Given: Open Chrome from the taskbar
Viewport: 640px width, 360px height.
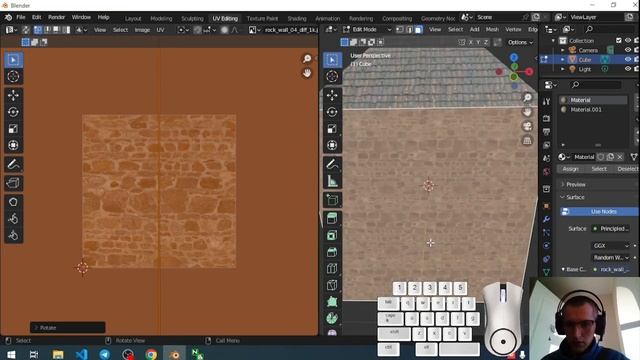Looking at the screenshot, I should tap(151, 354).
